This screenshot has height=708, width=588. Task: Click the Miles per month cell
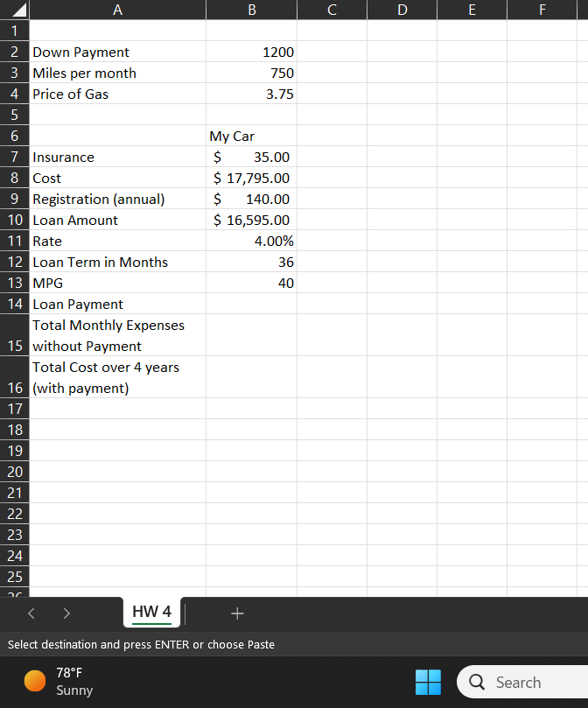click(117, 73)
